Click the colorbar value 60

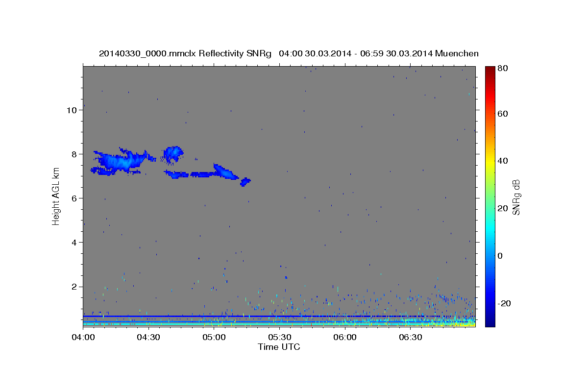504,114
